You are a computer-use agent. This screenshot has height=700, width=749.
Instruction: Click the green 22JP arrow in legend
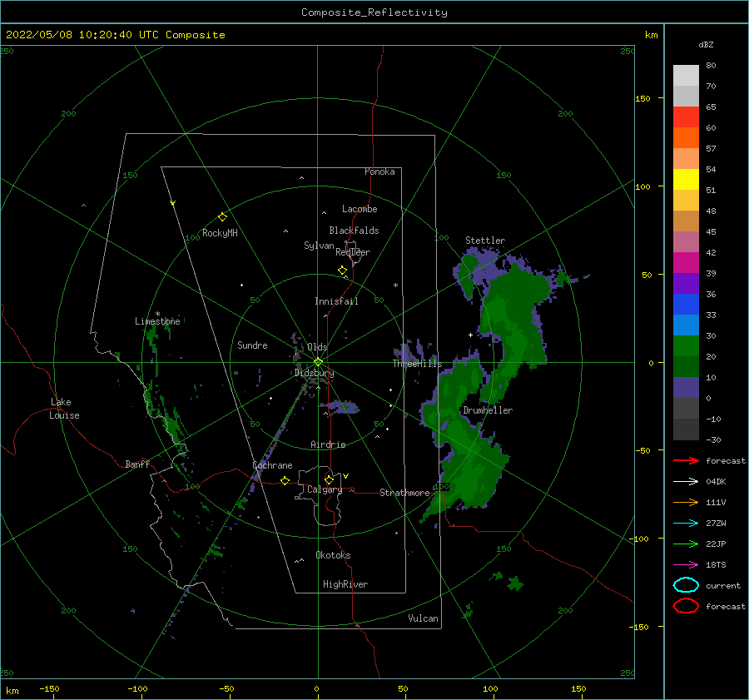pyautogui.click(x=686, y=544)
